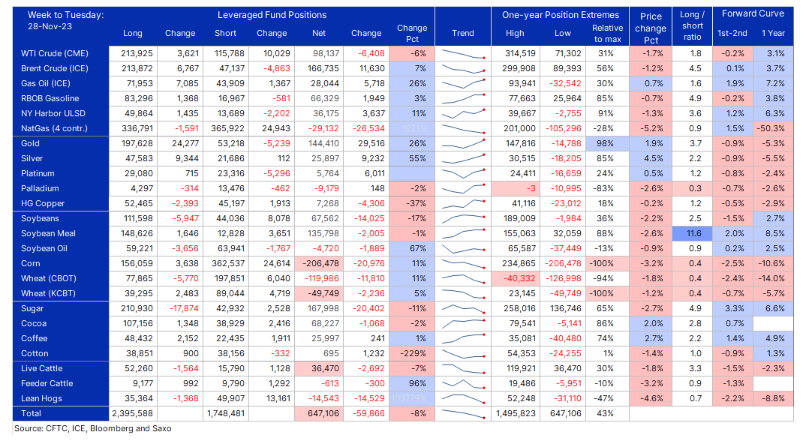This screenshot has height=442, width=808.
Task: Click the NatGas (4 contr.) row label
Action: point(54,128)
